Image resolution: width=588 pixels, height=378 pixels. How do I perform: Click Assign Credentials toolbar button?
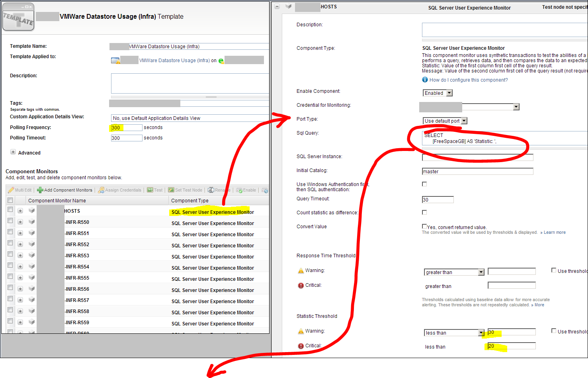[120, 190]
